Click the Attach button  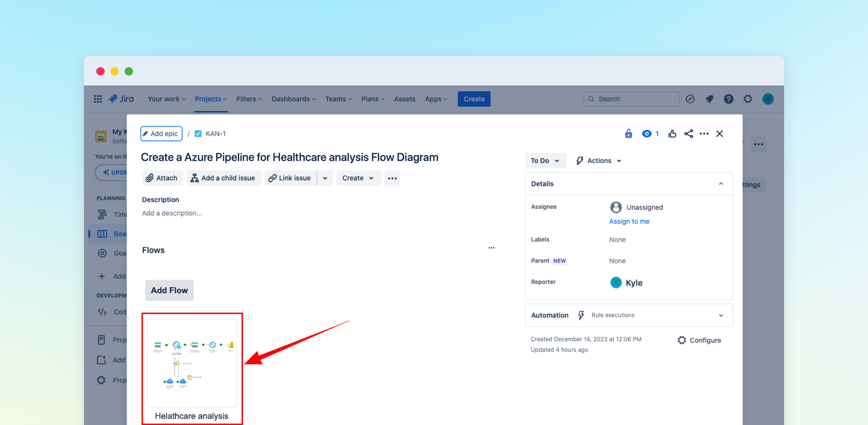[x=162, y=178]
